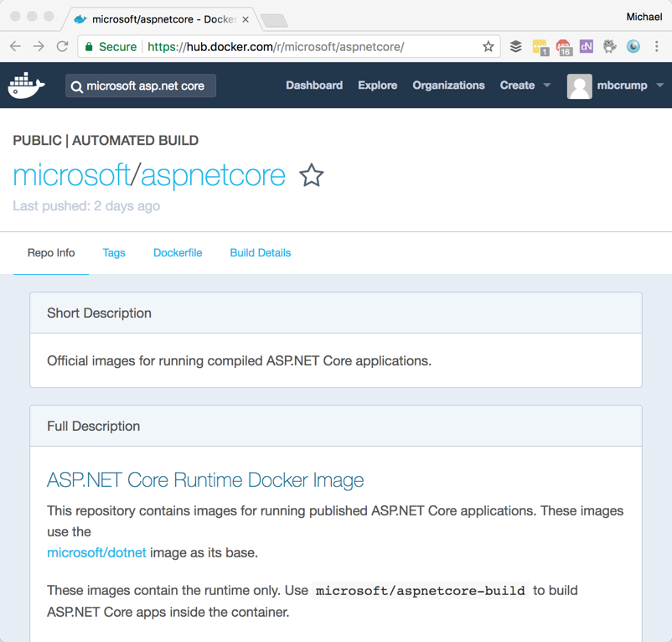Open the Explore nav item
The height and width of the screenshot is (642, 672).
378,85
